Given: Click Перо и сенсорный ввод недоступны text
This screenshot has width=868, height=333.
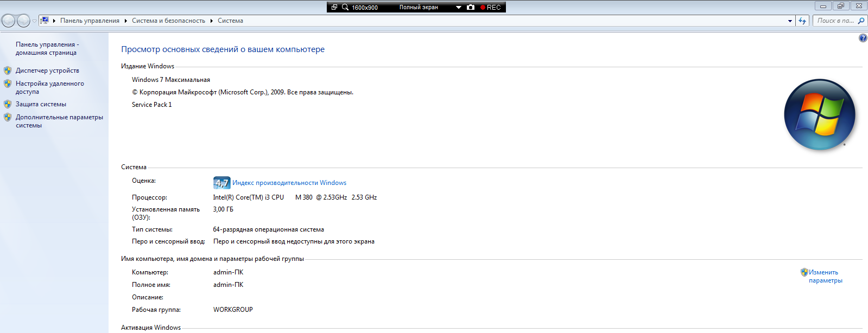Looking at the screenshot, I should [x=294, y=241].
